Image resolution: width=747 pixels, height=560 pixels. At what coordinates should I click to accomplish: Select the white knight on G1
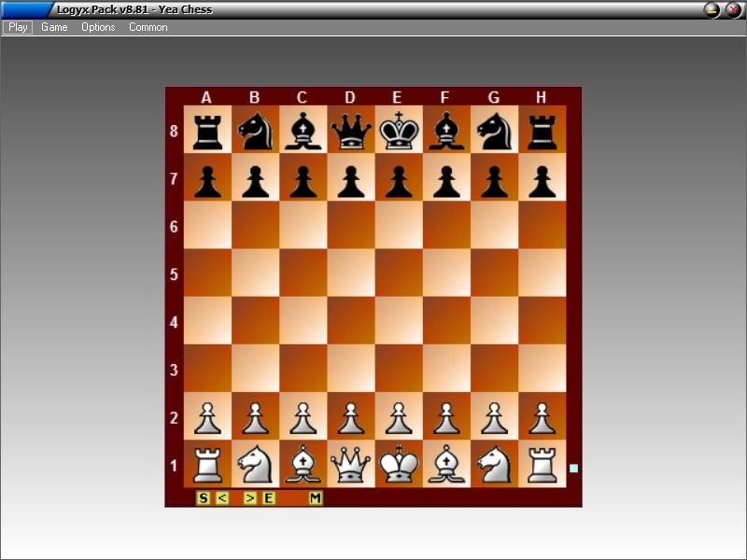pyautogui.click(x=495, y=464)
